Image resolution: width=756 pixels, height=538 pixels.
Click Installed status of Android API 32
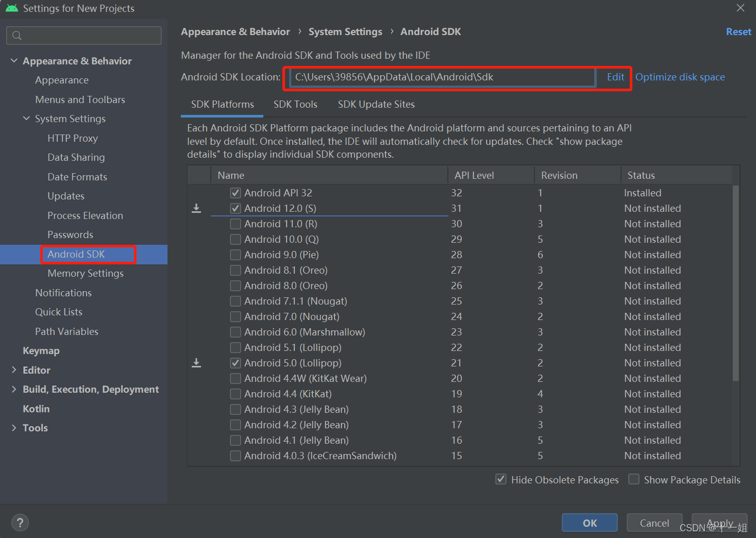(643, 193)
